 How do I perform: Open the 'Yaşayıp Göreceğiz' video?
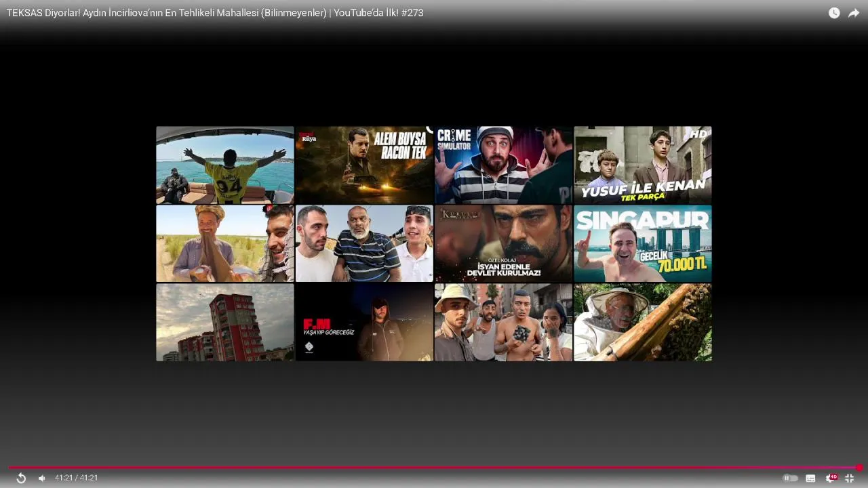point(364,322)
